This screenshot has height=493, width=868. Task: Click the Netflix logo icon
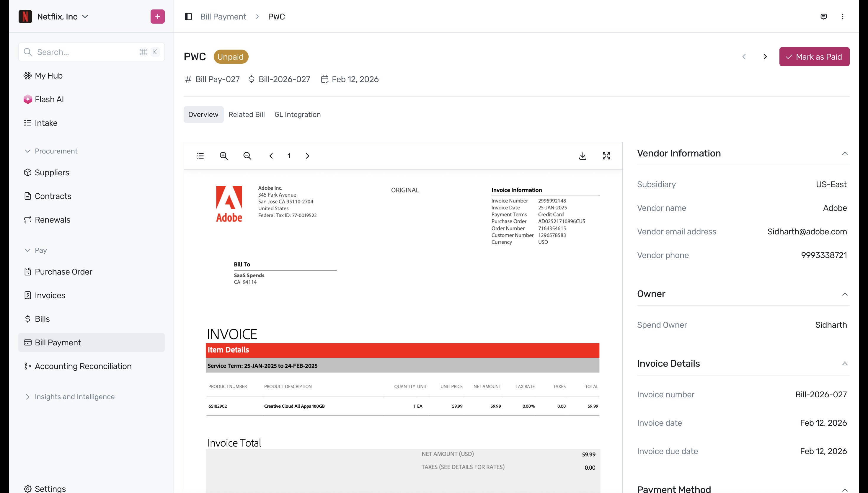[25, 17]
